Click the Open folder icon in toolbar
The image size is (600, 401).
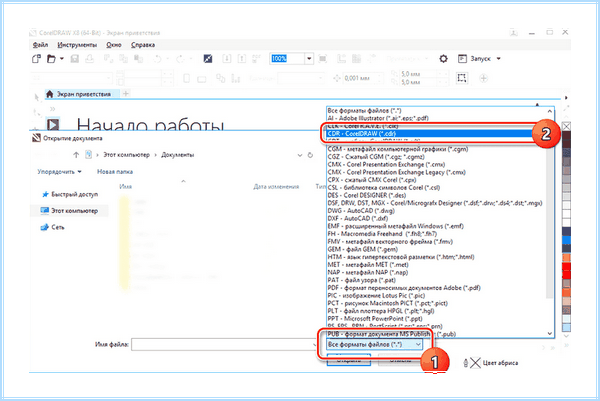[x=51, y=59]
